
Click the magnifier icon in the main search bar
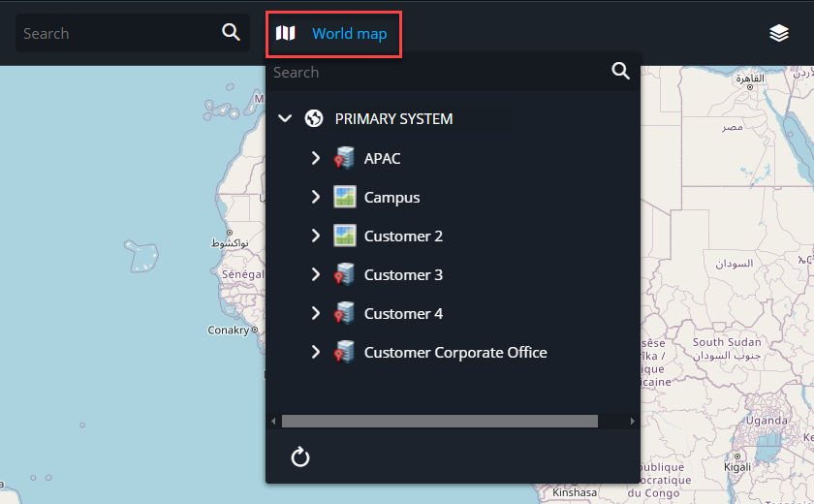231,32
